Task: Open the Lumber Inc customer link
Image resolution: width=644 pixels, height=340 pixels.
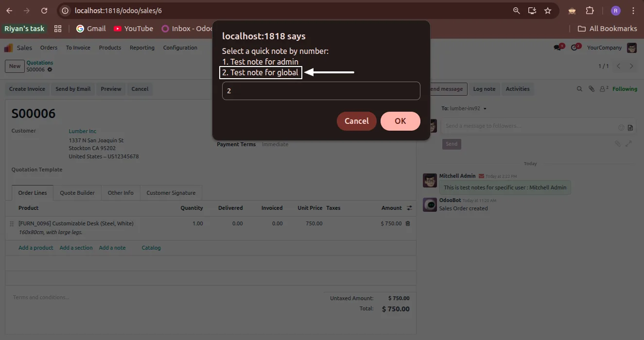Action: pos(83,131)
